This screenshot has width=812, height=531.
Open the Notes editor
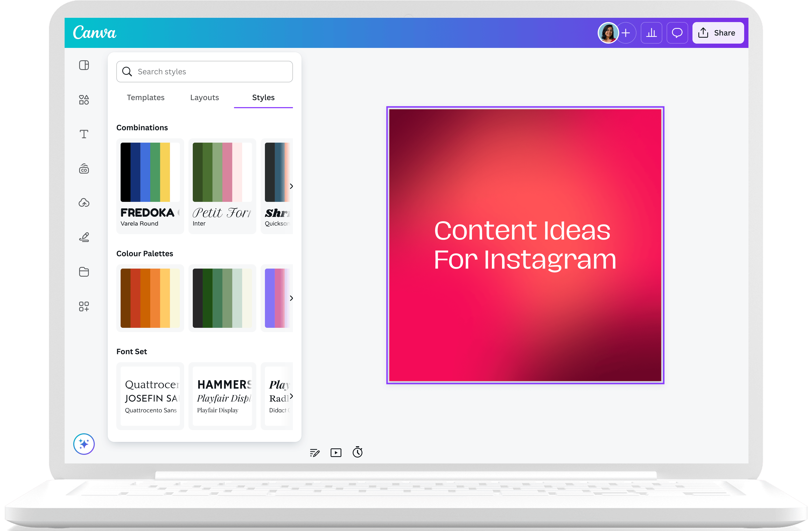(x=314, y=453)
